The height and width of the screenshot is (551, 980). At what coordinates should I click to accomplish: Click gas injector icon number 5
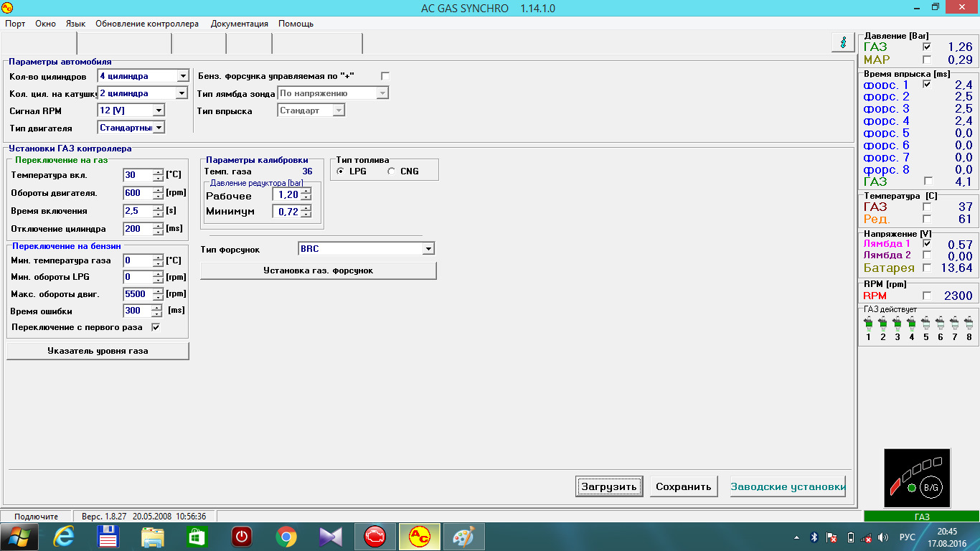point(926,323)
